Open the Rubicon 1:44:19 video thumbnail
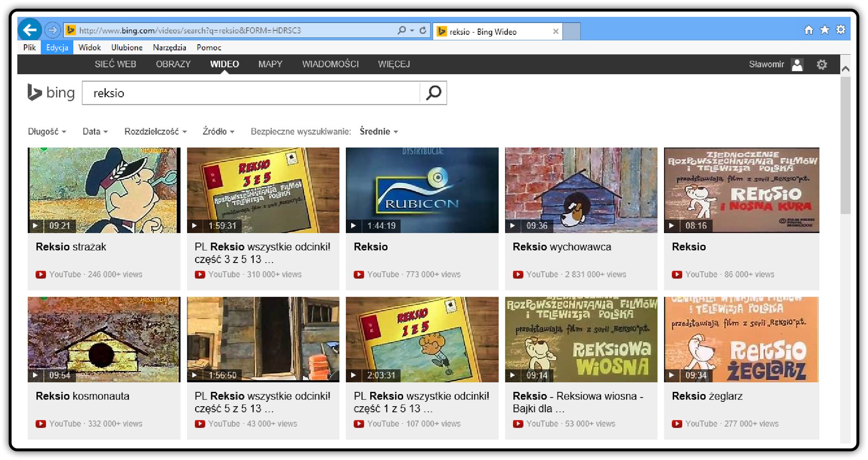 pos(422,190)
